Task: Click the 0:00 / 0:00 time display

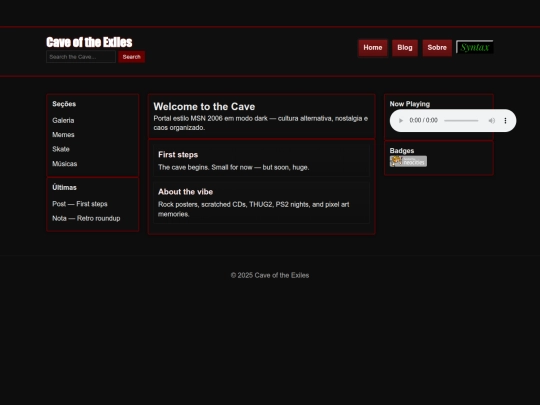Action: pyautogui.click(x=424, y=120)
